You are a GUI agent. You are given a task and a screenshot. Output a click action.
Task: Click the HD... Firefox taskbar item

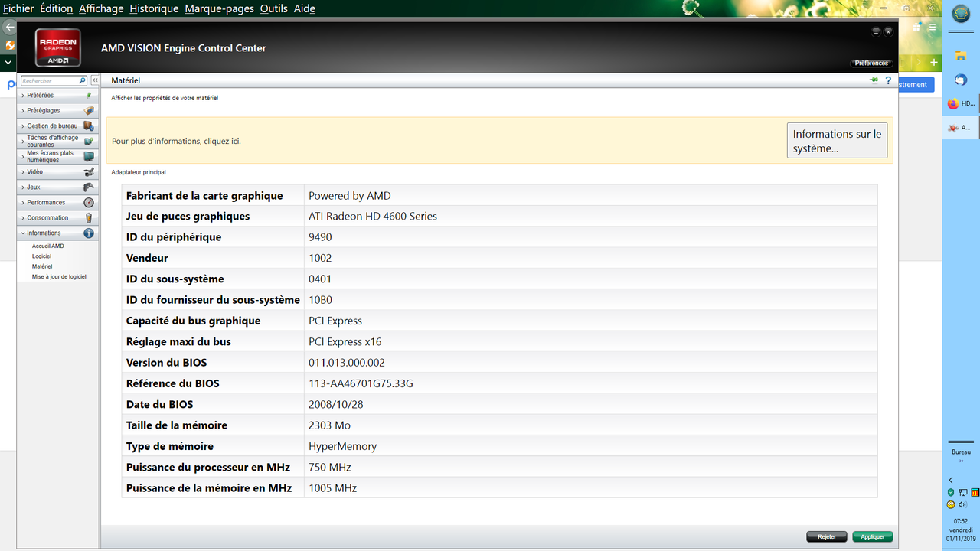pyautogui.click(x=961, y=103)
